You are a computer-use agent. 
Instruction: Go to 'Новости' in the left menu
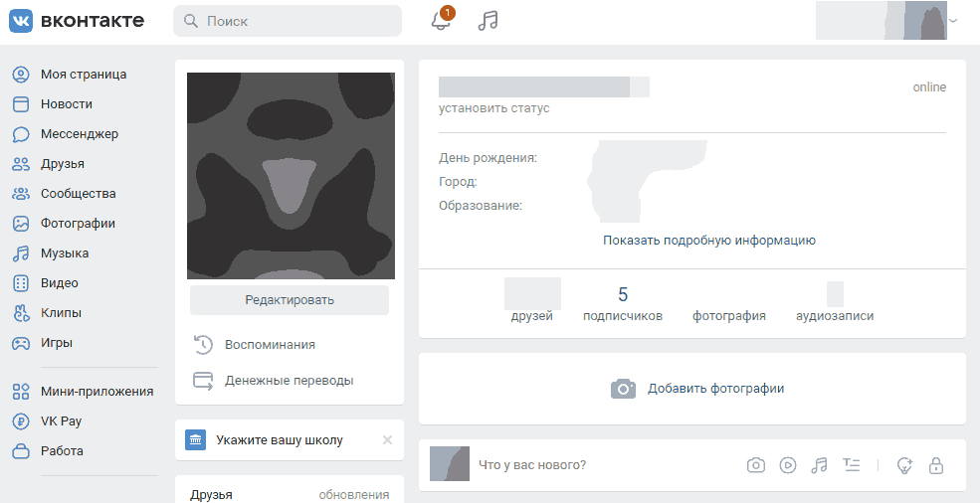click(66, 104)
